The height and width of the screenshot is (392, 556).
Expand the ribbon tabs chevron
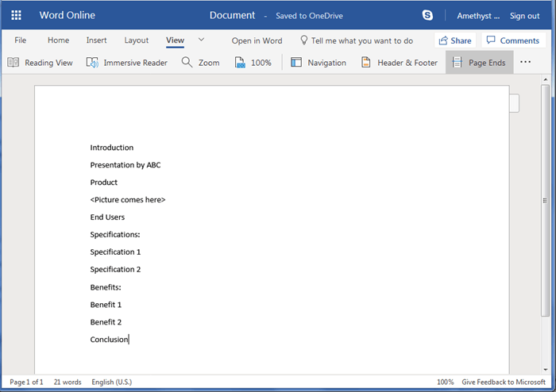pyautogui.click(x=201, y=40)
